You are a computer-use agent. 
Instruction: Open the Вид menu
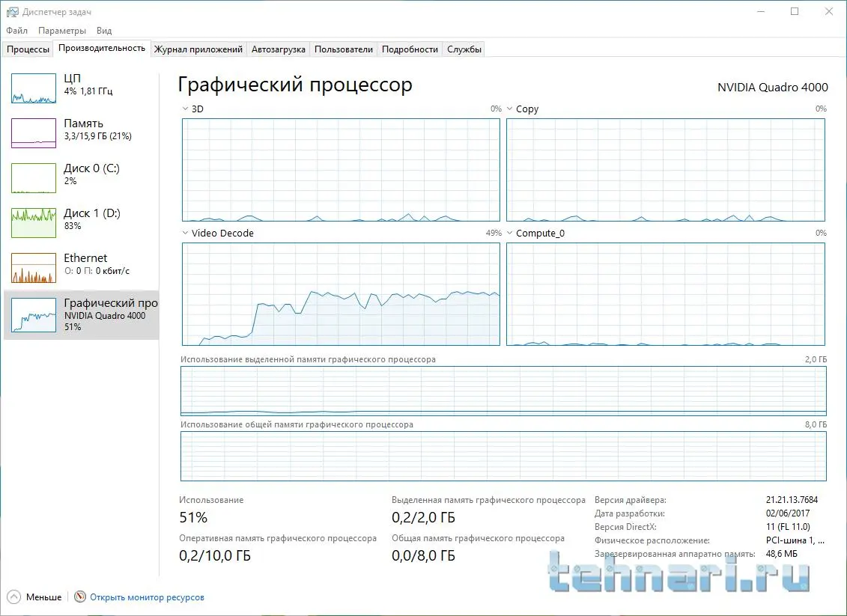(104, 31)
